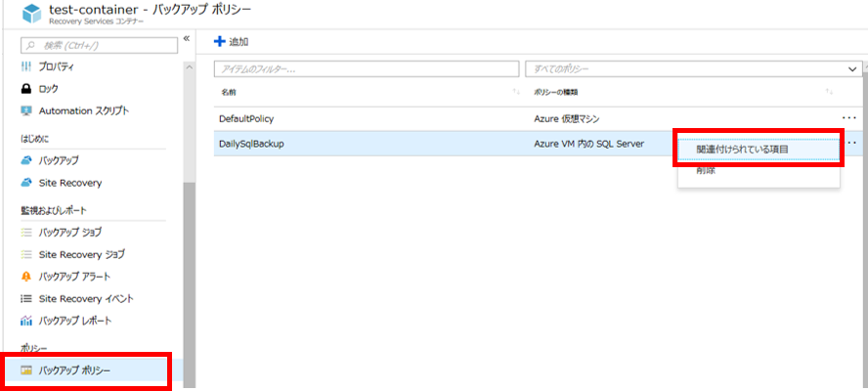
Task: Click the バックアップ ジョブ list icon
Action: coord(26,233)
